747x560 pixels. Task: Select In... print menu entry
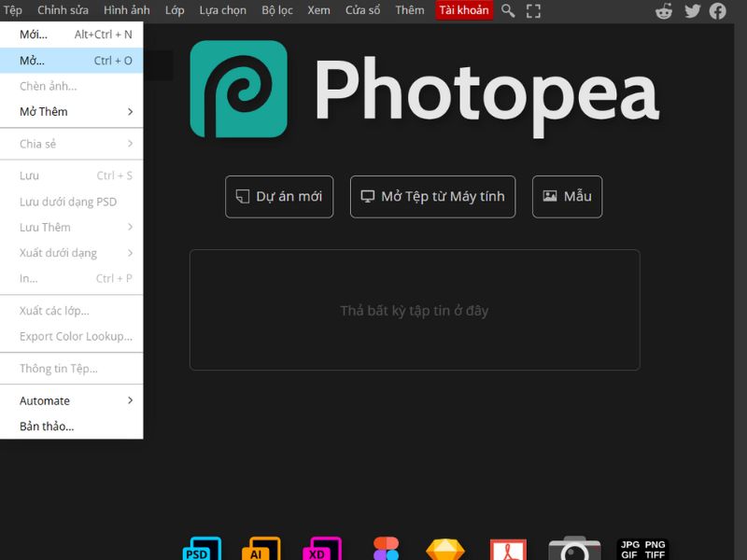[x=72, y=278]
